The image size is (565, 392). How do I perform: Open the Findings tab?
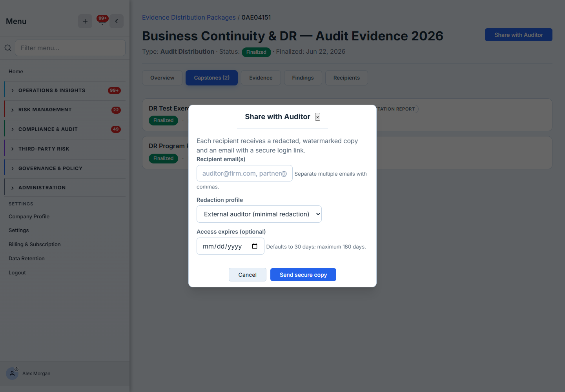pyautogui.click(x=303, y=78)
